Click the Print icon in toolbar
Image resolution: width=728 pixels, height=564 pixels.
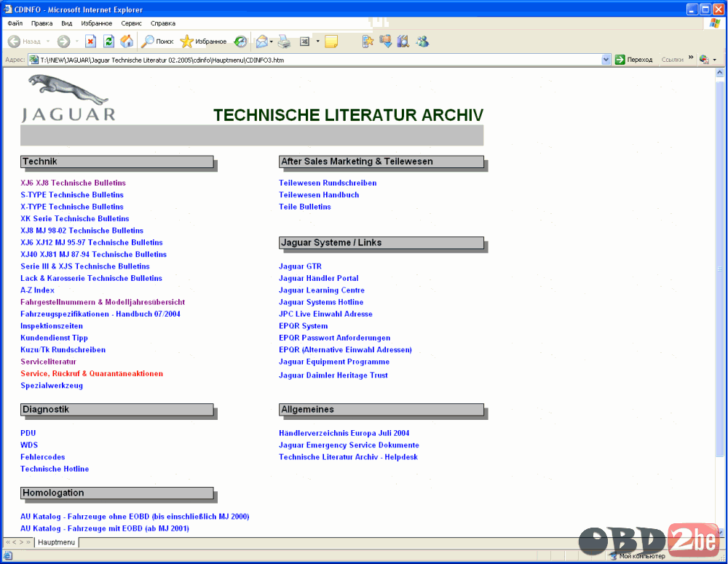pos(284,41)
